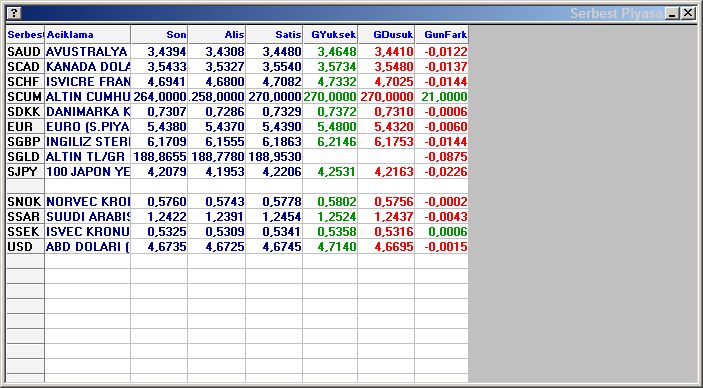
Task: Click the empty row below SJPY
Action: tap(238, 186)
